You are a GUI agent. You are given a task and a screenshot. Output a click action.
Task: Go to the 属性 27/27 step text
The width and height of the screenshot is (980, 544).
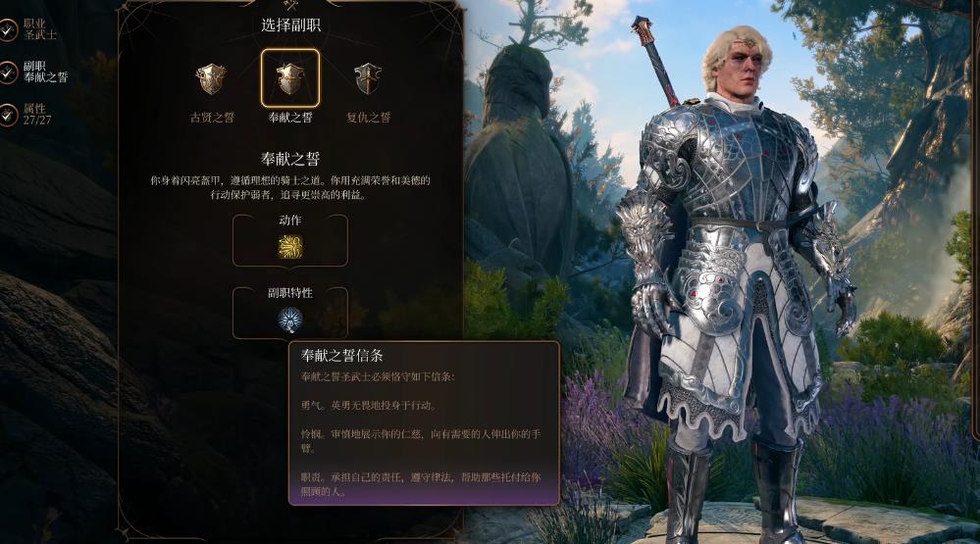tap(37, 115)
